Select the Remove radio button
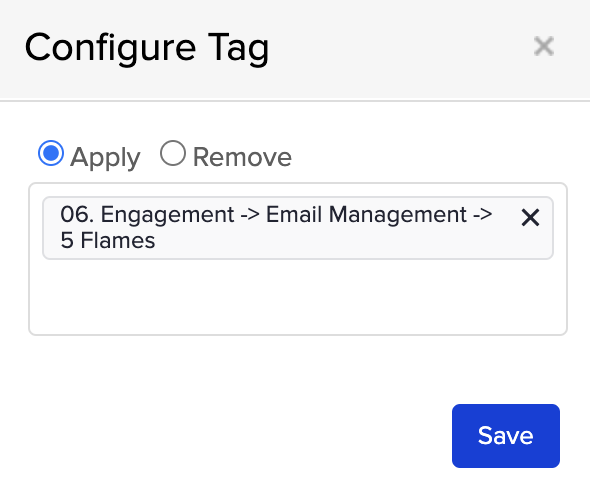 click(x=173, y=153)
